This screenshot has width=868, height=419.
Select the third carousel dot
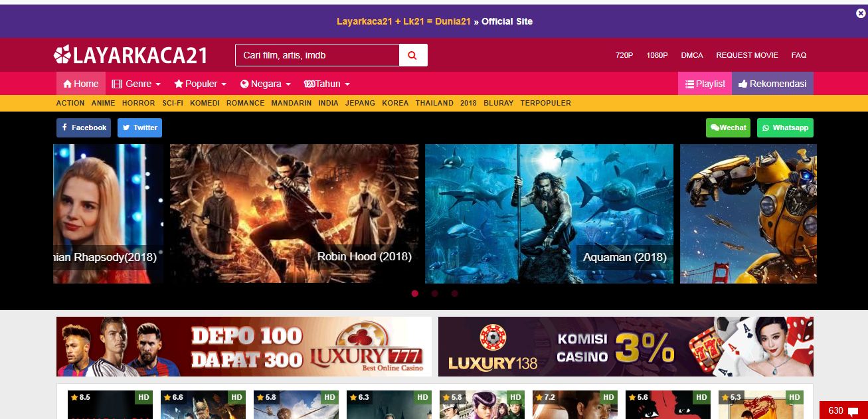454,293
